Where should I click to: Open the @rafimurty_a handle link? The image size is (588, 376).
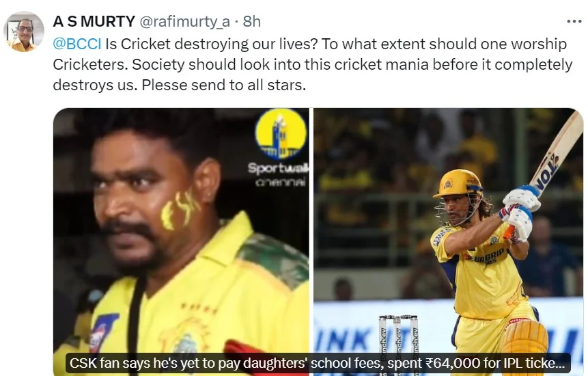point(186,22)
